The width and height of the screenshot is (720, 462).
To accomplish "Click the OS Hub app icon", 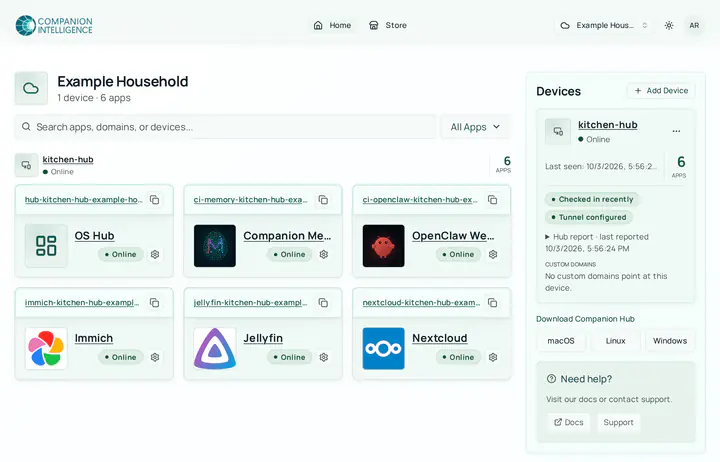I will (46, 246).
